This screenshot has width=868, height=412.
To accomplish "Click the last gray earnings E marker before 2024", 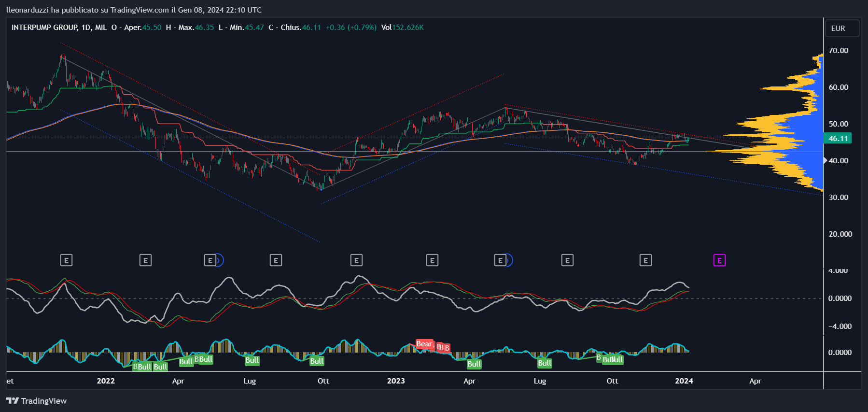I will point(645,260).
